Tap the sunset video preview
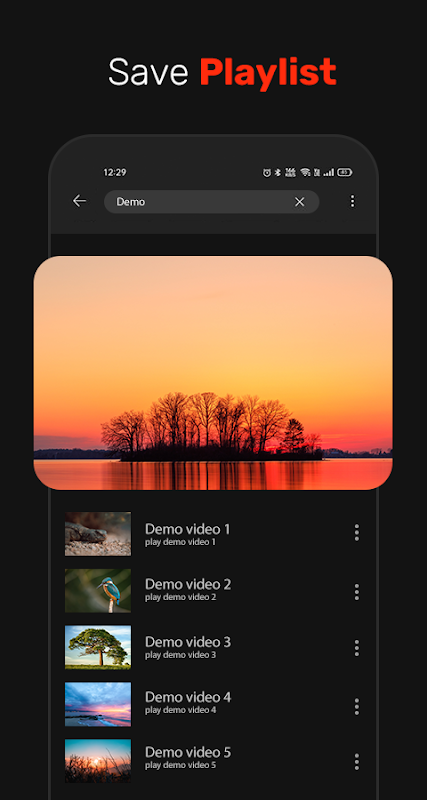Viewport: 427px width, 800px height. pyautogui.click(x=213, y=372)
